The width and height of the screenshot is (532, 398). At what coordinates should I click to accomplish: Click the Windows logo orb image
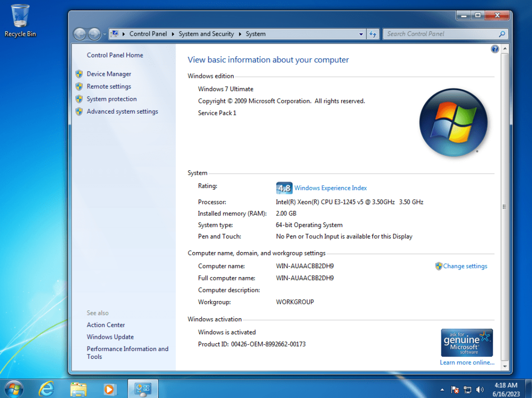(x=454, y=122)
